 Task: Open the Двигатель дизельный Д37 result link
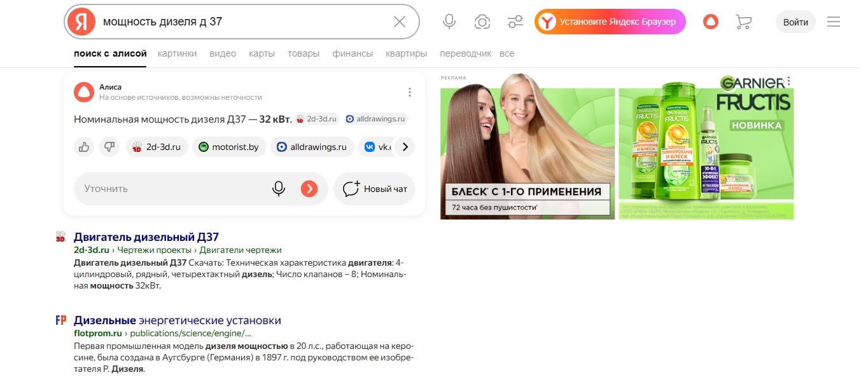click(146, 237)
